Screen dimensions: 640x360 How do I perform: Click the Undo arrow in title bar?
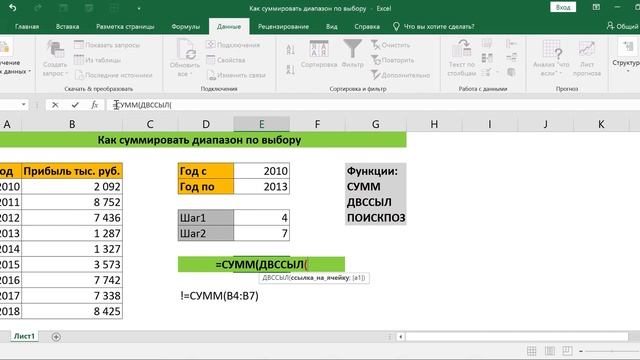point(13,8)
